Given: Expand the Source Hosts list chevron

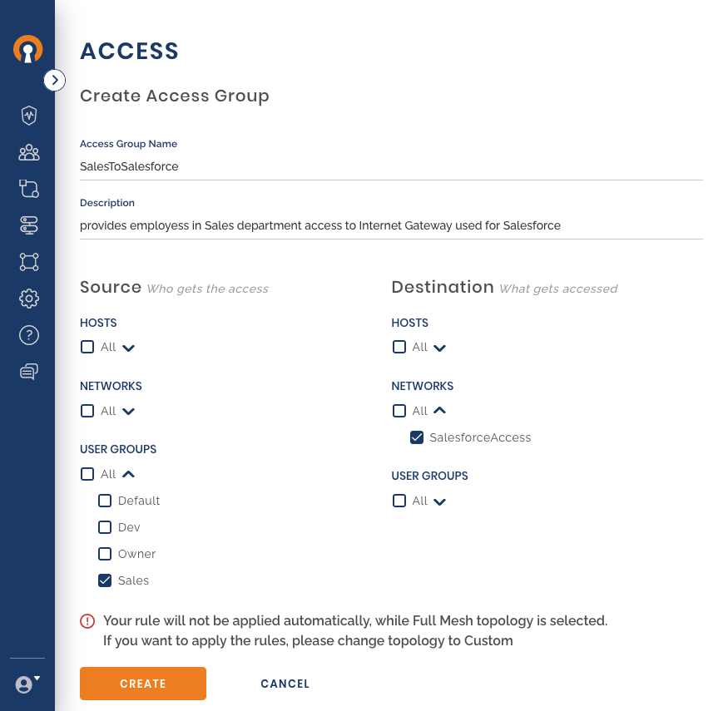Looking at the screenshot, I should [x=129, y=348].
